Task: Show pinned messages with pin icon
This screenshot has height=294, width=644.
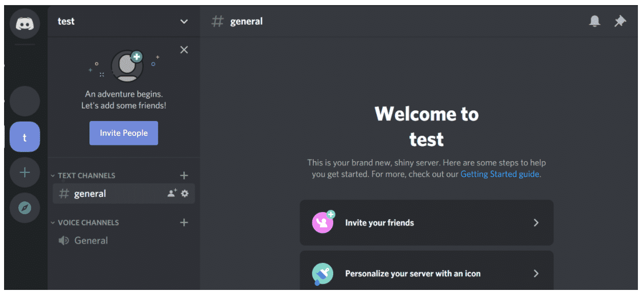Action: pos(620,21)
